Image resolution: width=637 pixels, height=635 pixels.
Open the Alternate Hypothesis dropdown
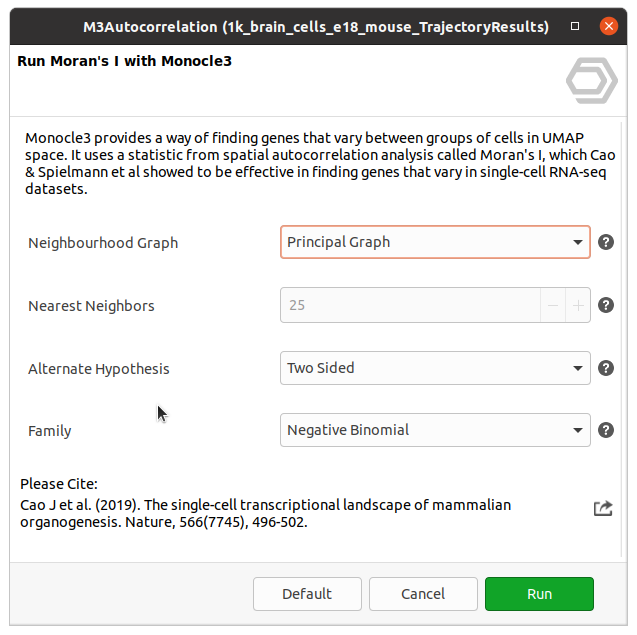435,368
